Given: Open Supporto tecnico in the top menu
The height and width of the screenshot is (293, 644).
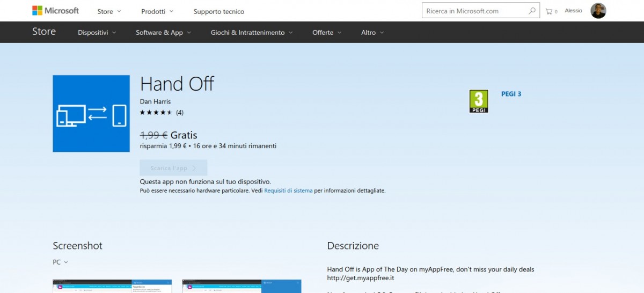Looking at the screenshot, I should pyautogui.click(x=219, y=11).
